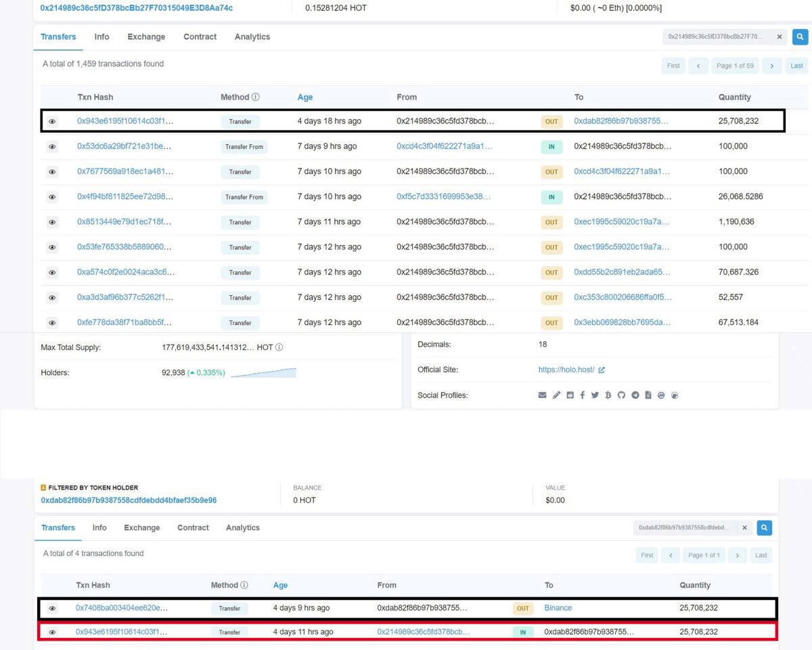This screenshot has width=812, height=650.
Task: Go to next page of 59 pages
Action: [771, 66]
